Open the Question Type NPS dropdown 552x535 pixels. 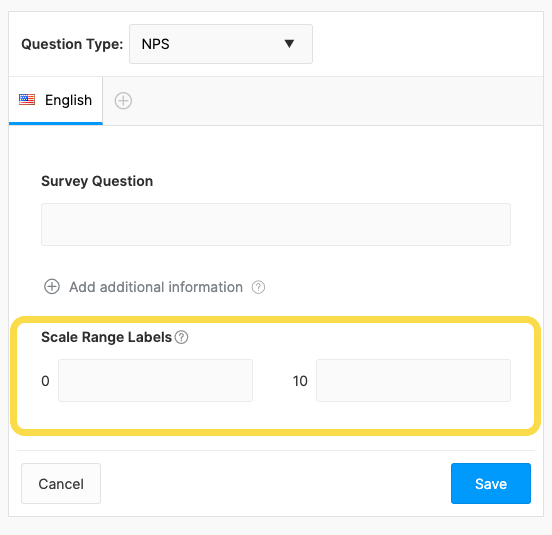click(221, 44)
